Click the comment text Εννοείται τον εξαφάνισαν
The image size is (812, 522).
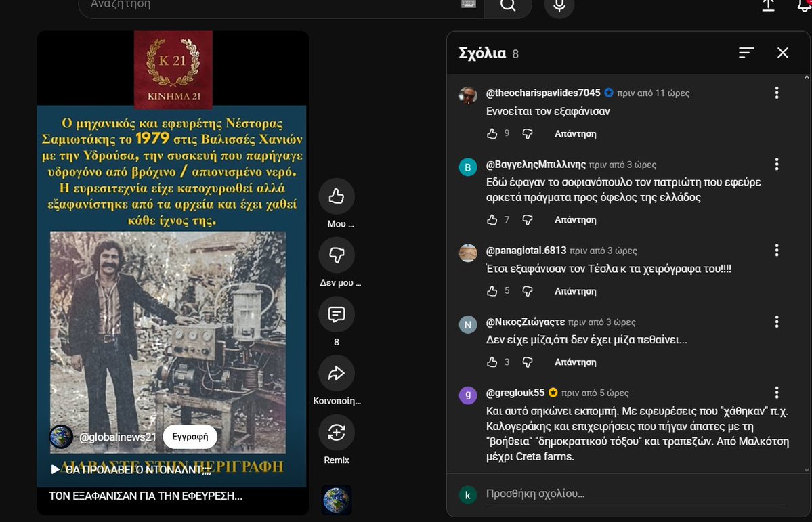pos(548,111)
